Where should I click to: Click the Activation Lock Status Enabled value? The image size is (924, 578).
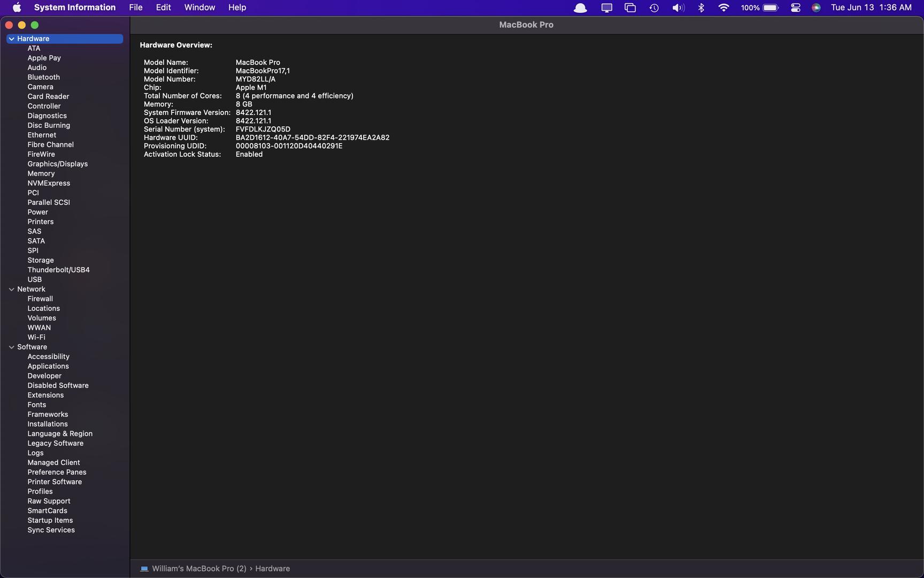(x=249, y=154)
